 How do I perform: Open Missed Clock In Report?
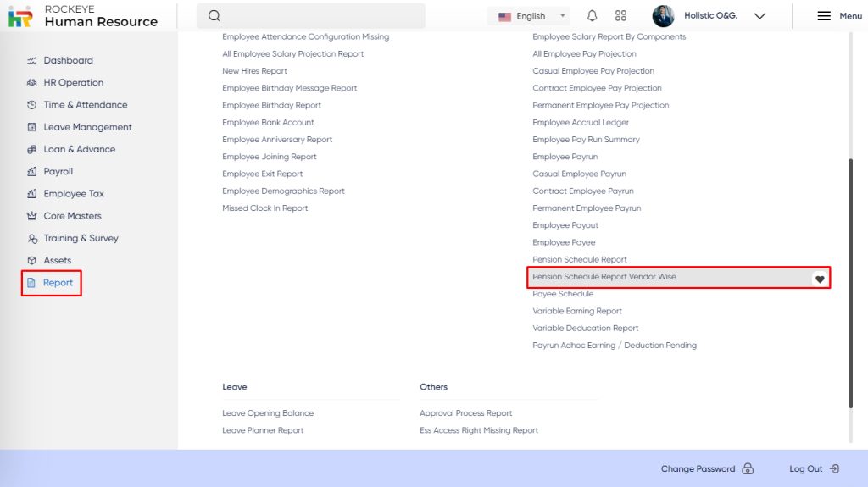[x=265, y=208]
